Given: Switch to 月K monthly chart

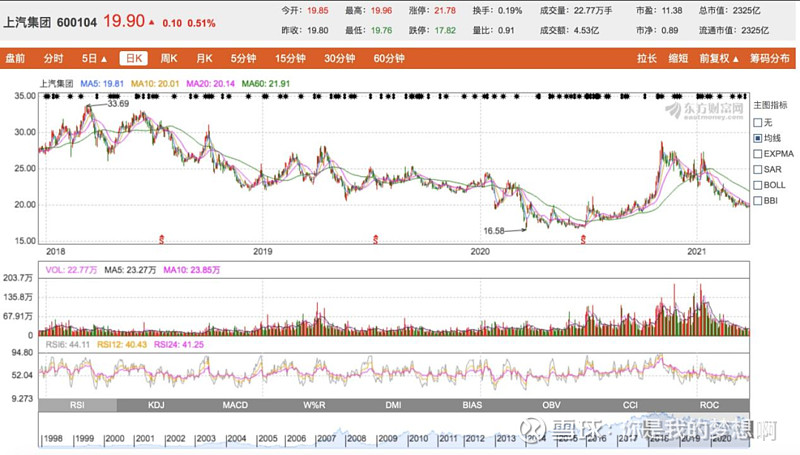Looking at the screenshot, I should tap(205, 58).
